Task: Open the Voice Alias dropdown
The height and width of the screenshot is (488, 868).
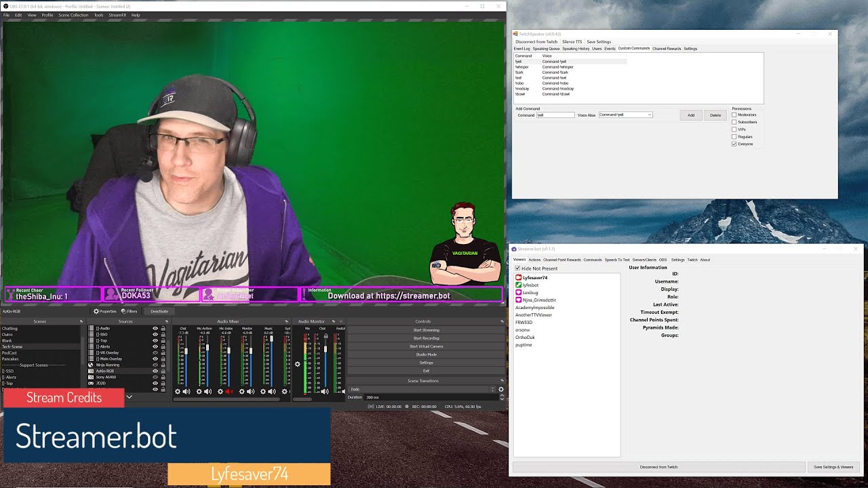Action: click(625, 115)
